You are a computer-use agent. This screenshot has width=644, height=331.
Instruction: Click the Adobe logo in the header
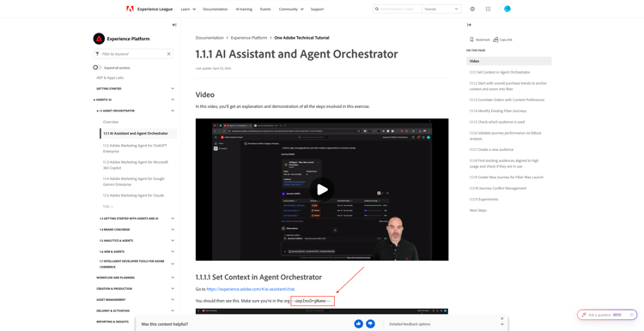click(x=130, y=9)
